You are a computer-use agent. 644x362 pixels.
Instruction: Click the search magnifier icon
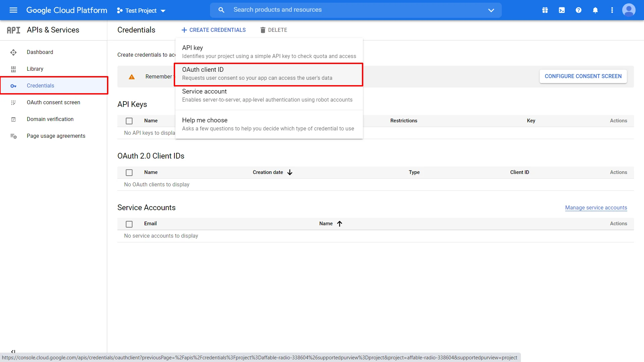(221, 10)
